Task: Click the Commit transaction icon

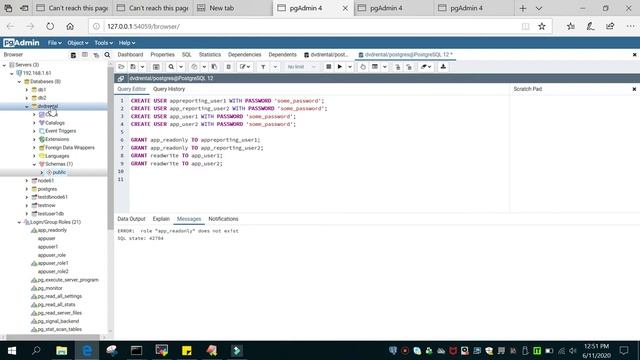Action: [x=398, y=67]
